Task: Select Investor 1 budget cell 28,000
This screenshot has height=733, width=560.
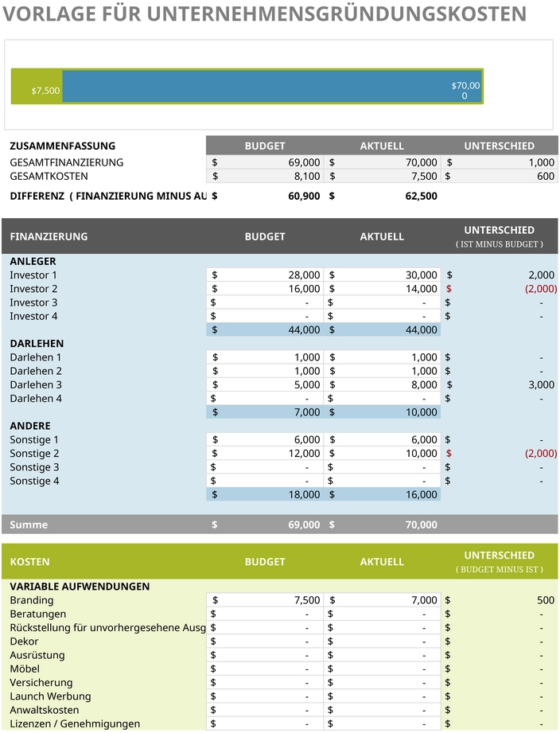Action: (265, 275)
